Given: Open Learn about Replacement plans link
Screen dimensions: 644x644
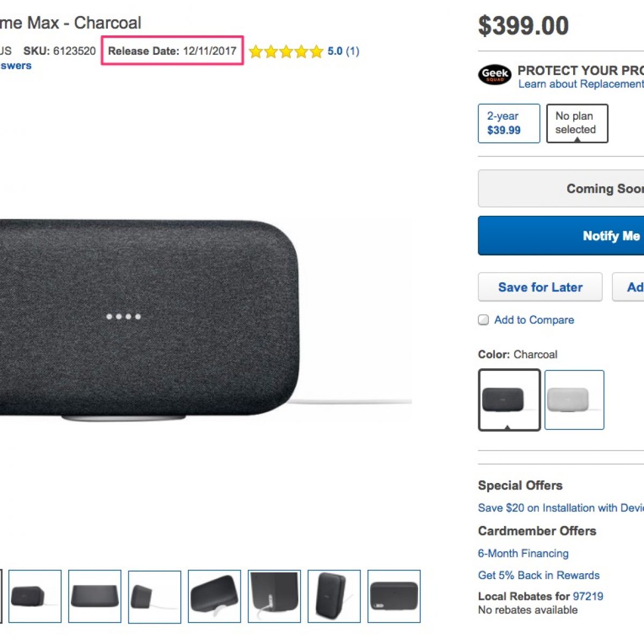Looking at the screenshot, I should pos(581,84).
